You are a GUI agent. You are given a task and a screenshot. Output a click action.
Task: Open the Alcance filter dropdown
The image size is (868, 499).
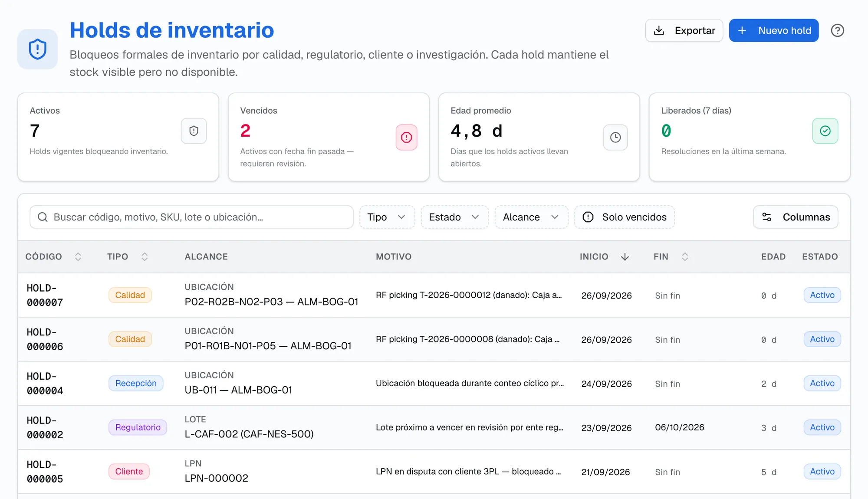pyautogui.click(x=532, y=217)
